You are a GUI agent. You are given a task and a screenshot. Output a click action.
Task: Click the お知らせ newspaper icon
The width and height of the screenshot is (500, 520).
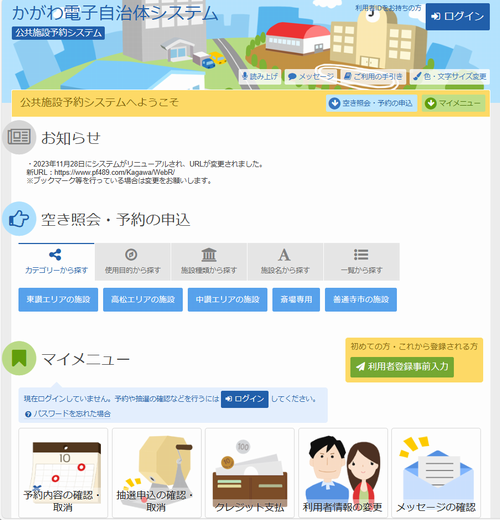19,137
